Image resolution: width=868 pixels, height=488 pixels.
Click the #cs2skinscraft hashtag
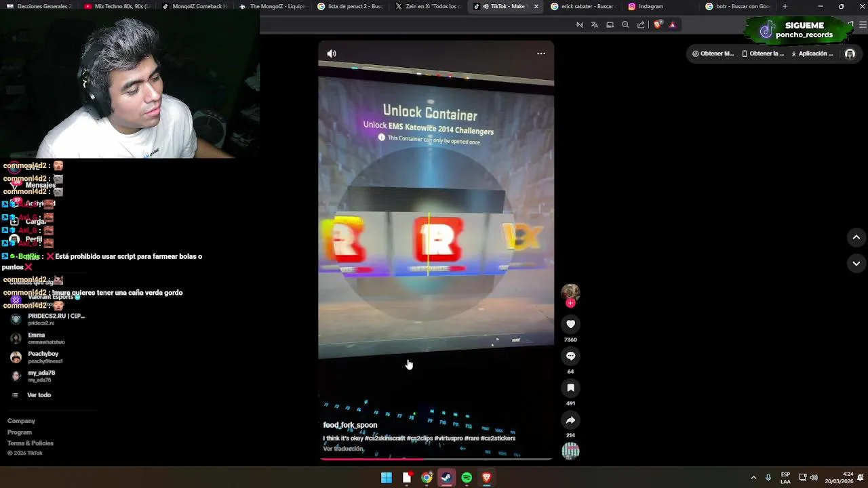pyautogui.click(x=385, y=439)
